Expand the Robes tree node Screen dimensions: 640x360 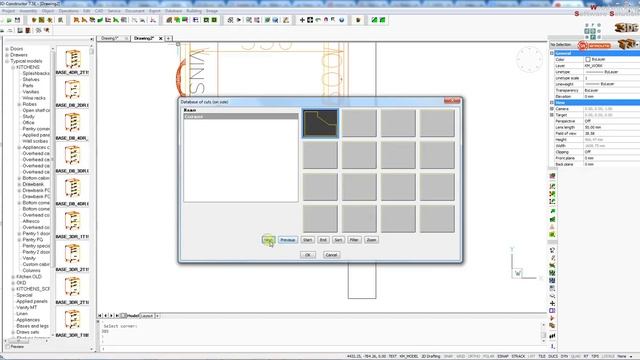point(19,104)
